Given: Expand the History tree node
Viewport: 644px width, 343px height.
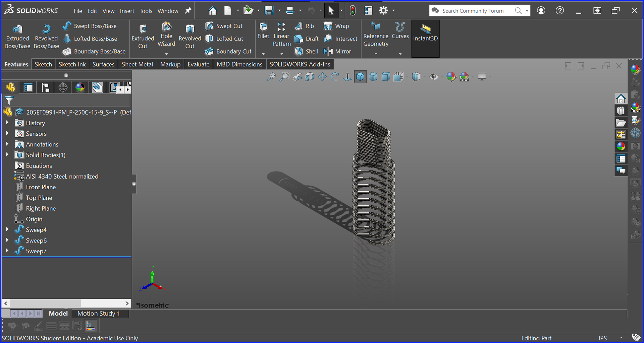Looking at the screenshot, I should click(x=7, y=123).
